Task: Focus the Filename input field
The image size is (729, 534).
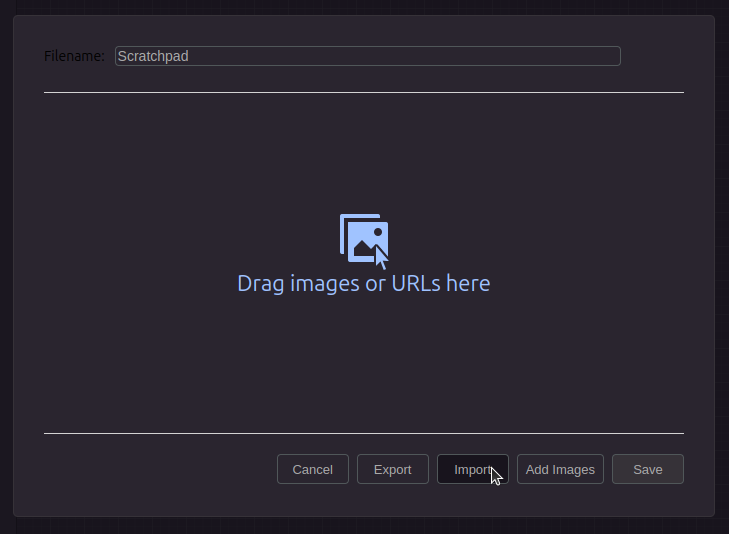Action: tap(367, 56)
